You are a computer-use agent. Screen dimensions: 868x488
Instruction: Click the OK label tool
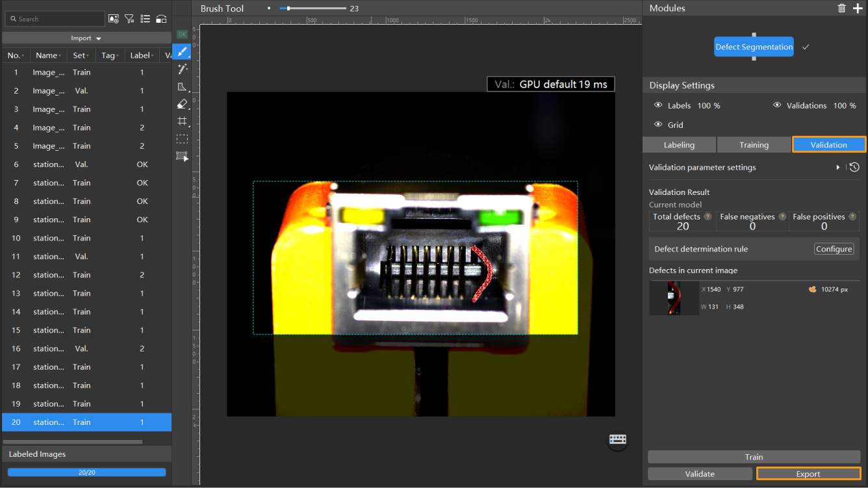tap(182, 34)
